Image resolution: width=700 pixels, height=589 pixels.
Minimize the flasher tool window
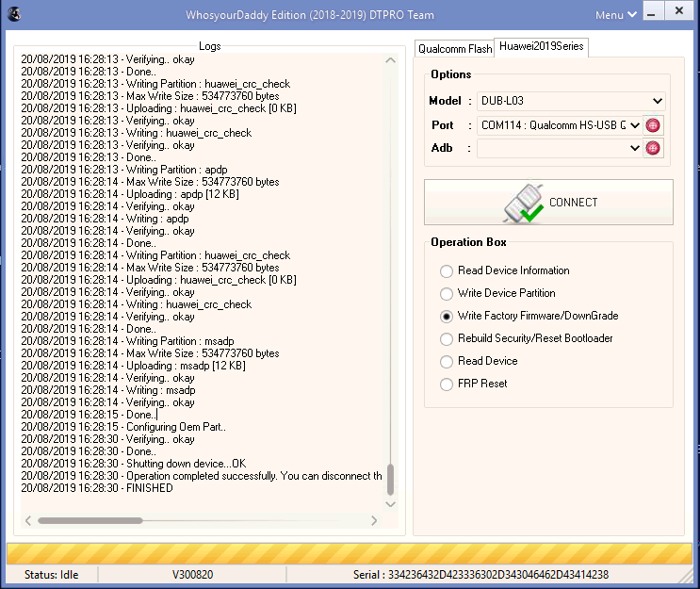coord(651,13)
